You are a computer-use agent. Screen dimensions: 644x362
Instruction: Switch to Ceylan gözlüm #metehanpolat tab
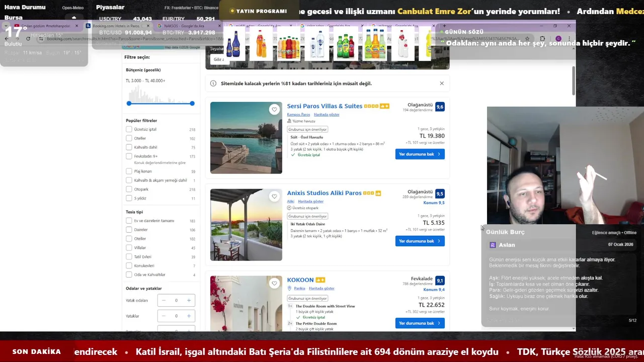46,26
